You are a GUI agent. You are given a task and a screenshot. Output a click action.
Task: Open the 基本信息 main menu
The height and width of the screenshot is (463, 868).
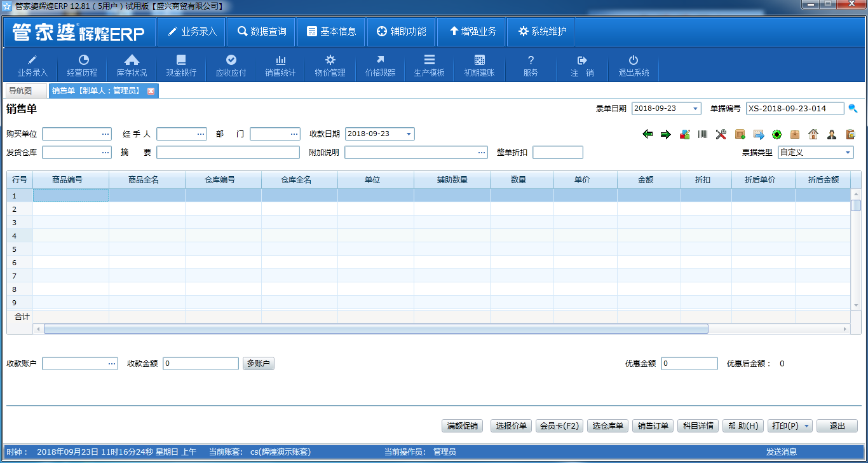click(x=331, y=31)
